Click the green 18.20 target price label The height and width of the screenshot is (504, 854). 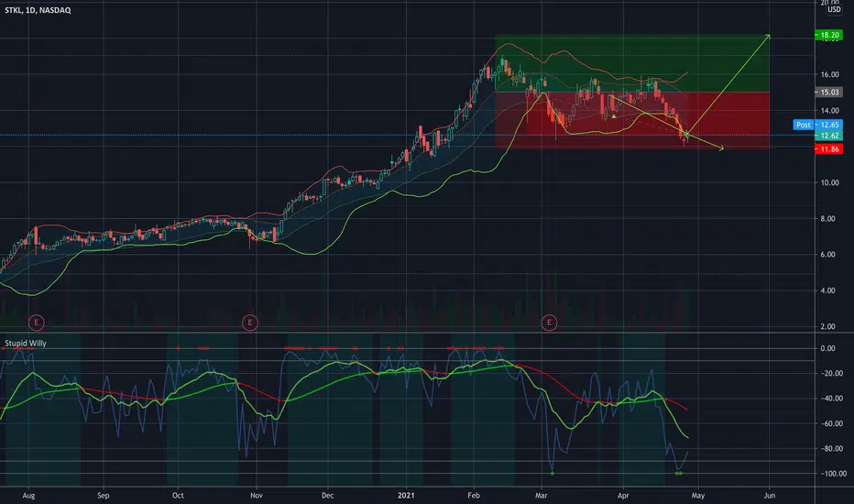pyautogui.click(x=828, y=35)
